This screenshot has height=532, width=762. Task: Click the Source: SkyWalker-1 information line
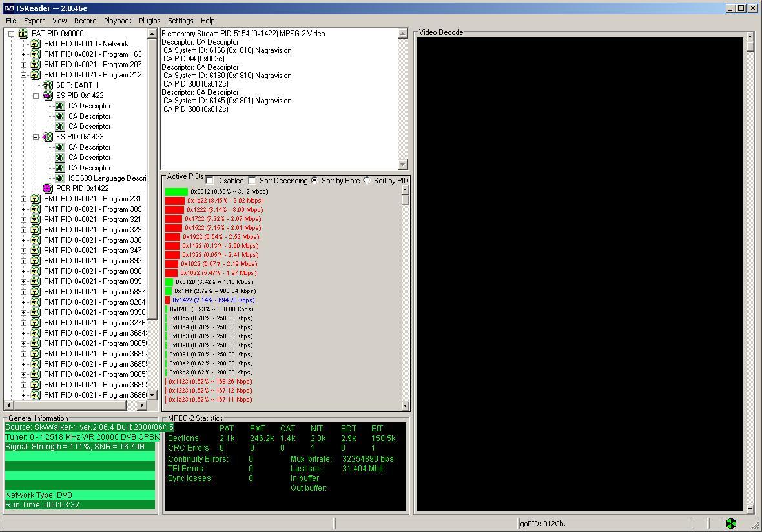tap(89, 427)
